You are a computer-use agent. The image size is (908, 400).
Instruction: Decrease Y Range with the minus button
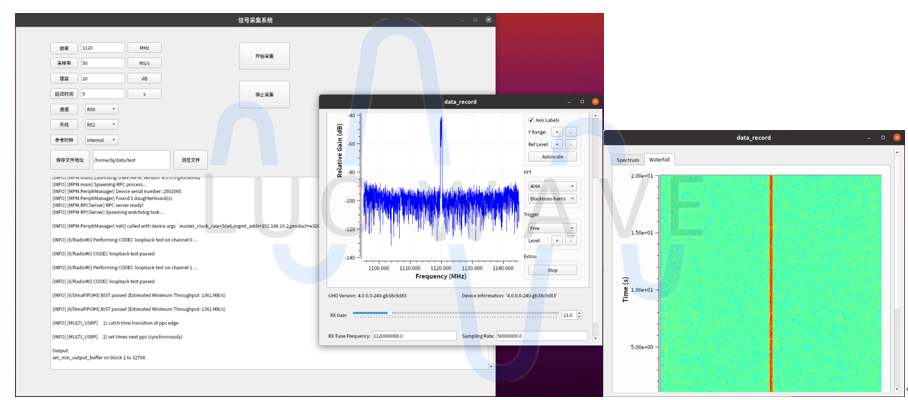tap(571, 132)
